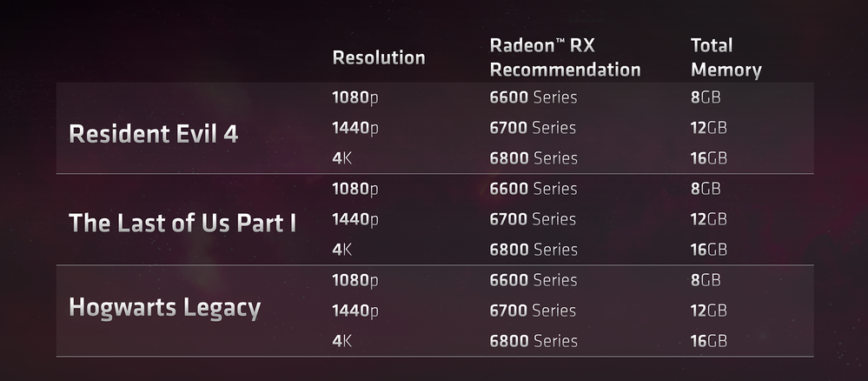Click The Last of Us Part I title
This screenshot has height=381, width=868.
pos(182,223)
